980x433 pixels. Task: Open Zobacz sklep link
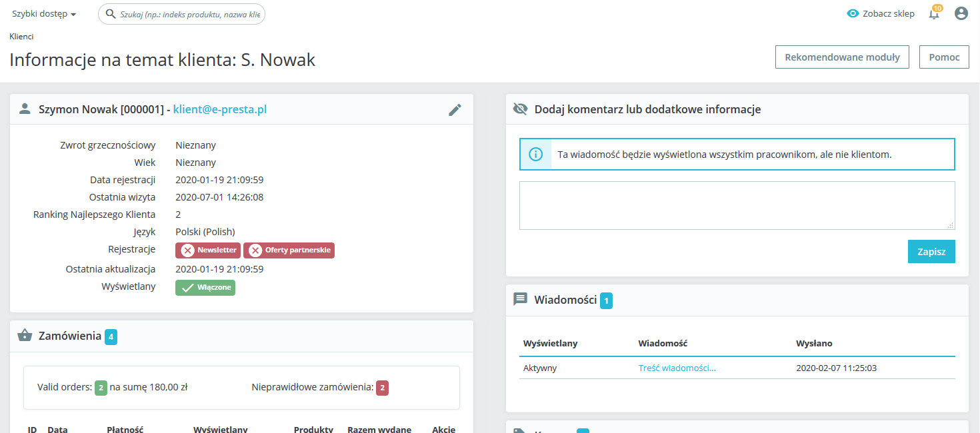[881, 14]
